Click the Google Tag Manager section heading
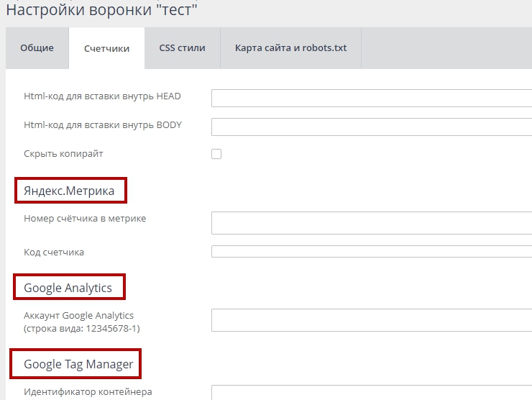Screen dimensions: 532x400 [x=78, y=364]
